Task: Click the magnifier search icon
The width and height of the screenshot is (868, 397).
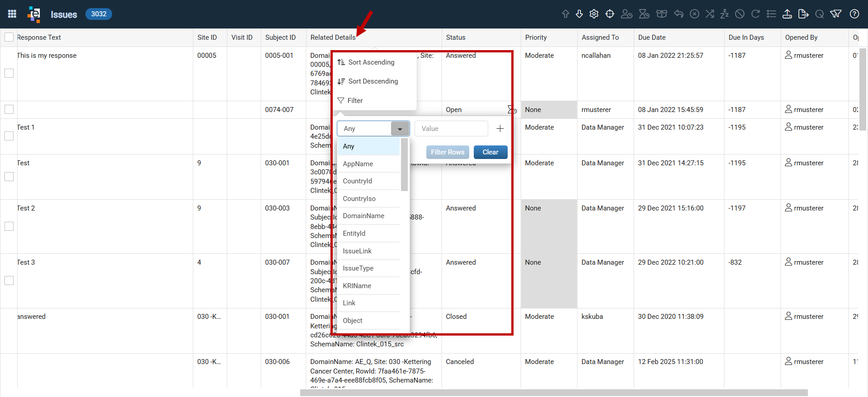Action: coord(819,14)
